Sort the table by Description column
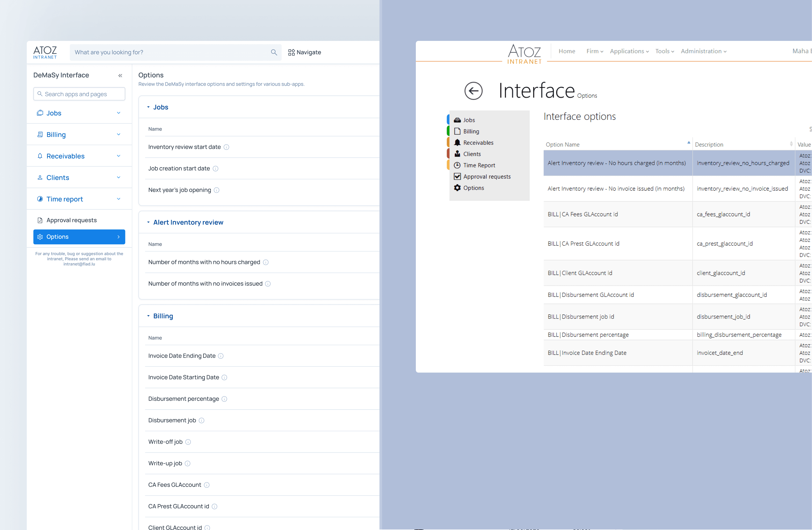The image size is (812, 530). 743,144
